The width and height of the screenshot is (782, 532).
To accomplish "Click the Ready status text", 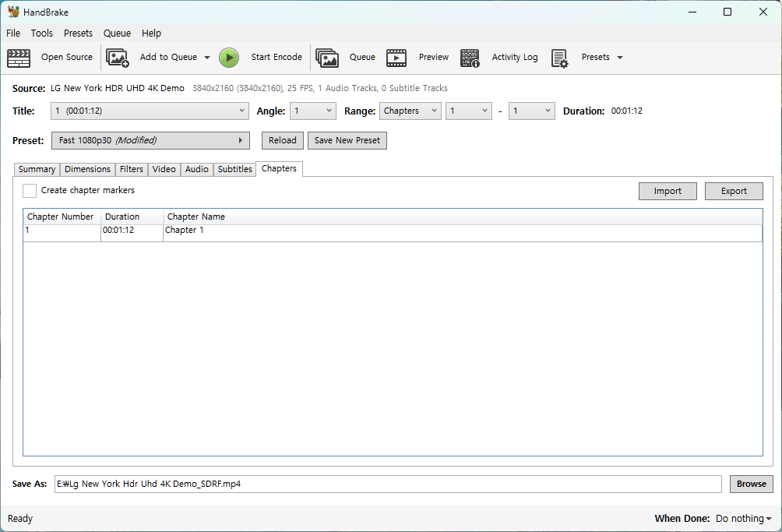I will click(20, 519).
